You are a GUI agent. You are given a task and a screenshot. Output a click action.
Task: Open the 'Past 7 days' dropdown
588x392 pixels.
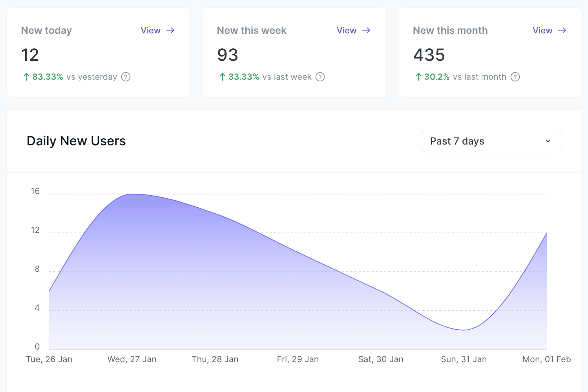point(491,141)
